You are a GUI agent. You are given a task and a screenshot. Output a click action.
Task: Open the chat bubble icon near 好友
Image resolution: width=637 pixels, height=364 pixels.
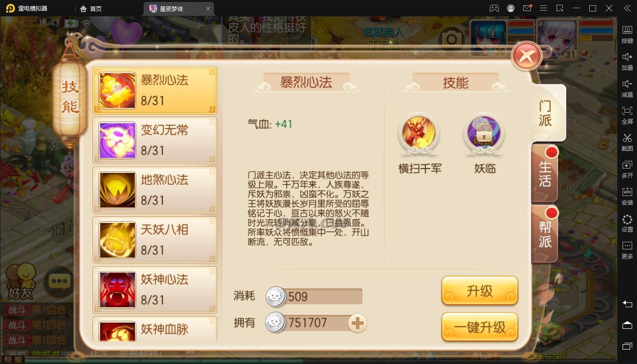click(x=59, y=281)
